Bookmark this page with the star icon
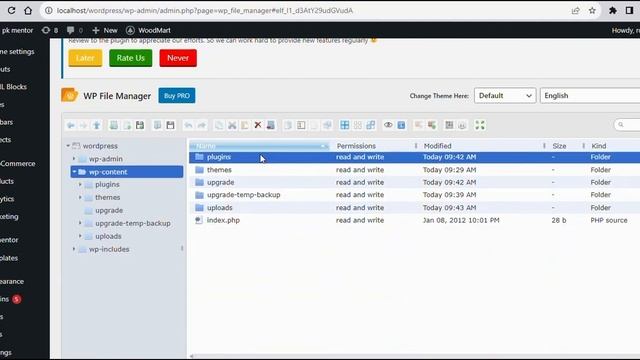This screenshot has width=640, height=360. click(592, 11)
